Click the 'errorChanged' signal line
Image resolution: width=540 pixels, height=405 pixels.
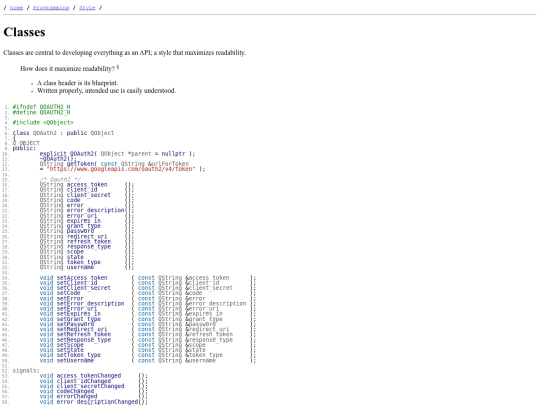pyautogui.click(x=94, y=396)
